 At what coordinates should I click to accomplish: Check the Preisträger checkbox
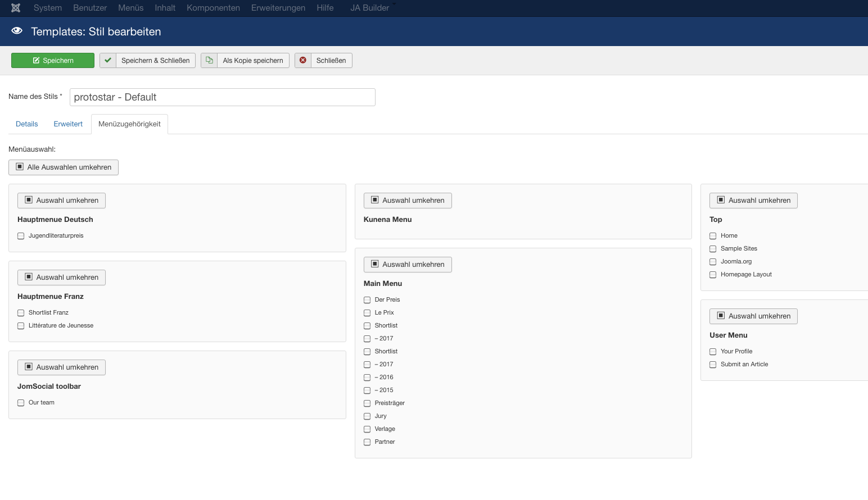point(367,403)
